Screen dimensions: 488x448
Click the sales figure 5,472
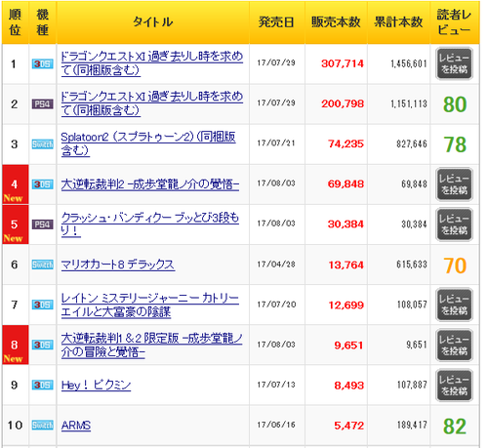[348, 426]
